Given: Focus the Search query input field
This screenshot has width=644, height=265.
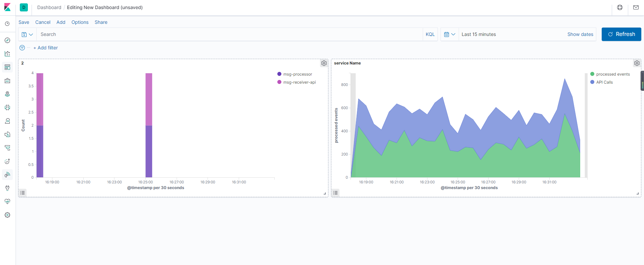Looking at the screenshot, I should pyautogui.click(x=228, y=34).
